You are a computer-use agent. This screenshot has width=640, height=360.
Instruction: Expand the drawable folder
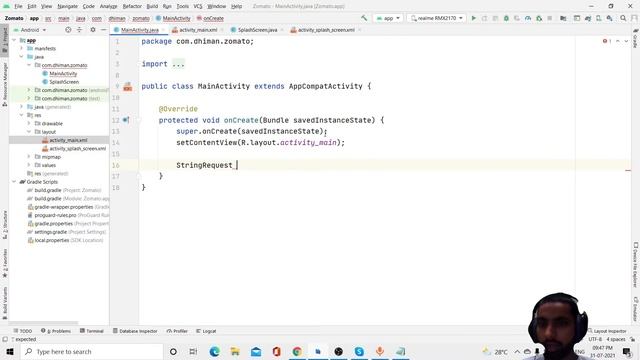pos(29,123)
